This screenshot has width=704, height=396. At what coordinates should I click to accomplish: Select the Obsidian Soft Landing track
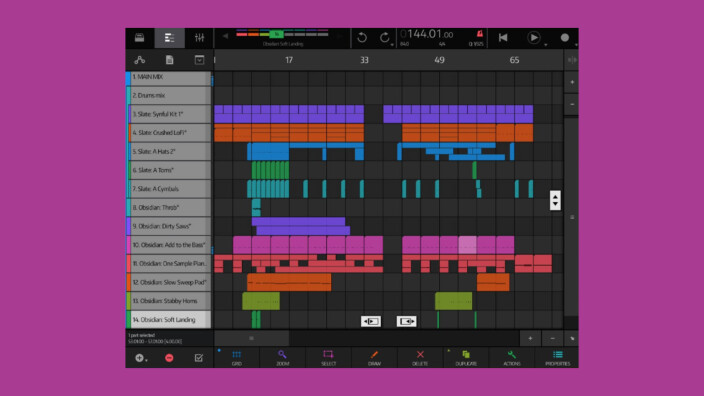tap(170, 320)
